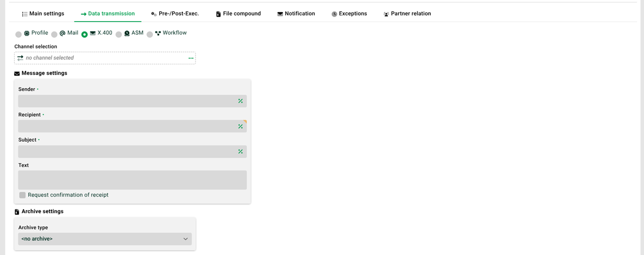
Task: Click the Channel selection label
Action: tap(35, 47)
